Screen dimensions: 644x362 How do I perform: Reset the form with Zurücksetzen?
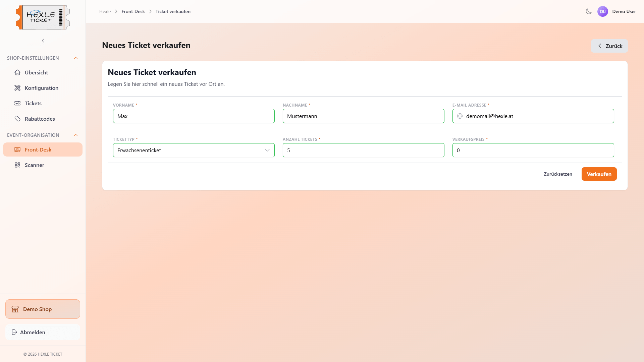[558, 174]
